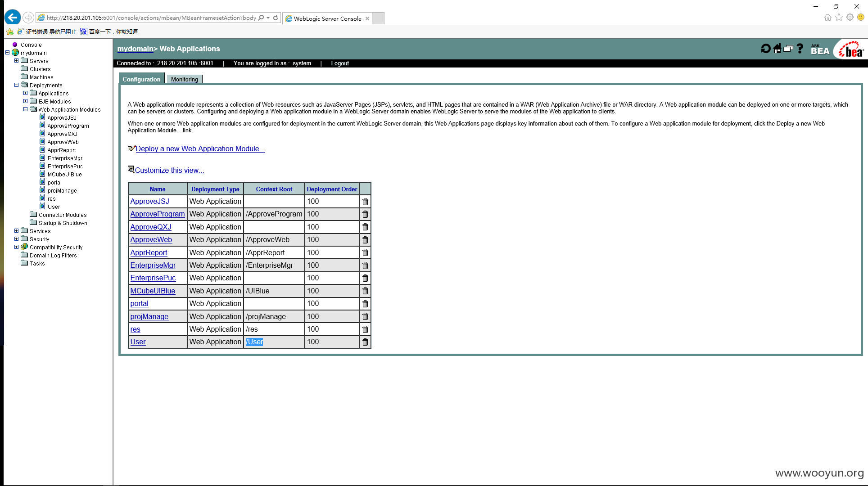Delete EnterpriseMgr using its trash icon
The image size is (868, 486).
point(365,265)
